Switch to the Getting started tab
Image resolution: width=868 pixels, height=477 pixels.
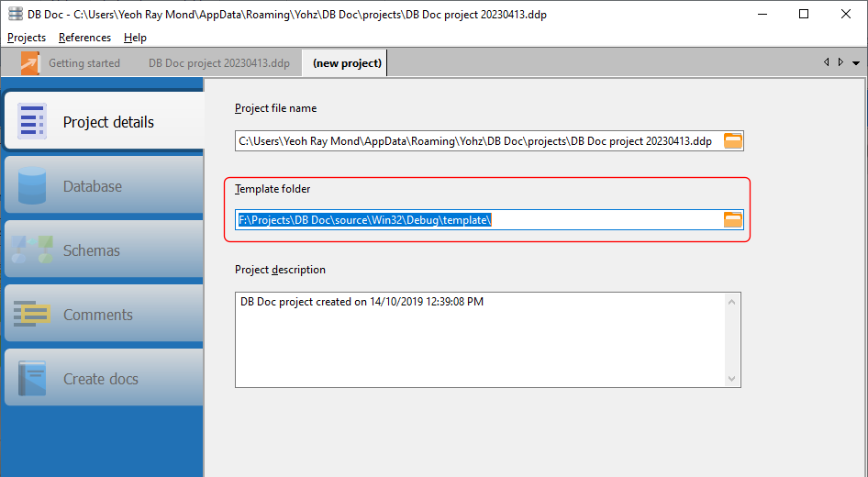(83, 63)
